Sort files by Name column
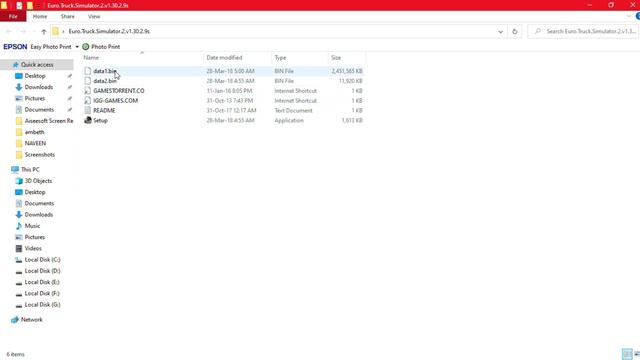 click(91, 58)
